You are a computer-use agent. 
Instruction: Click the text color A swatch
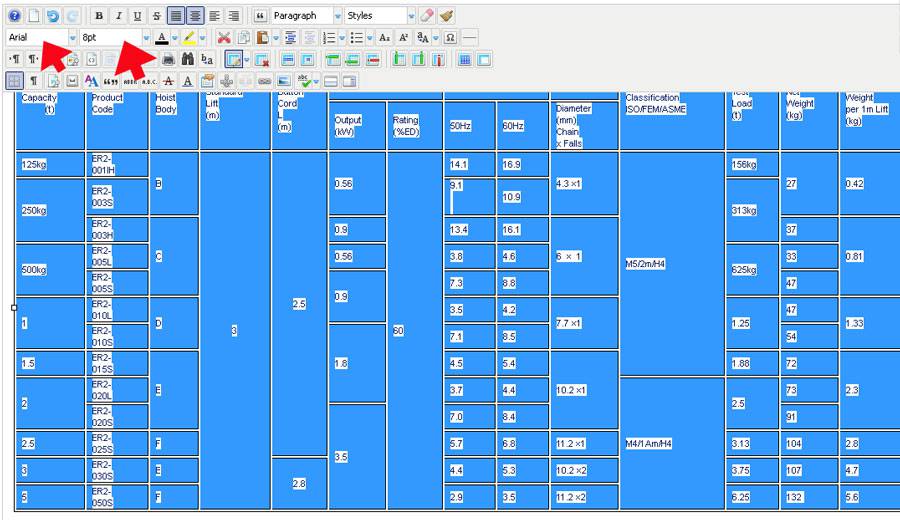[161, 38]
